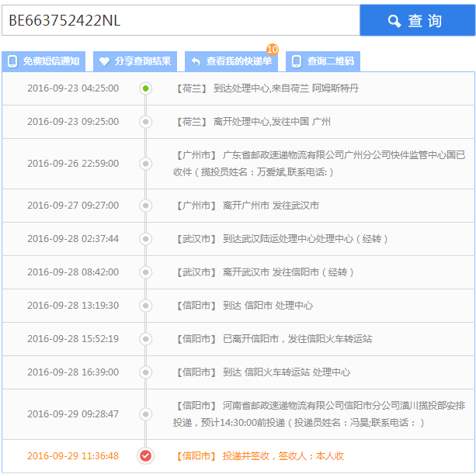Click the heart icon beside 分享查询结果

[x=104, y=61]
